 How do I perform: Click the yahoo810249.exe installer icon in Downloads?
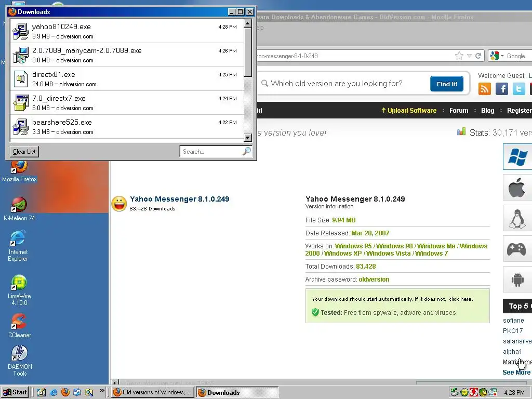point(21,31)
